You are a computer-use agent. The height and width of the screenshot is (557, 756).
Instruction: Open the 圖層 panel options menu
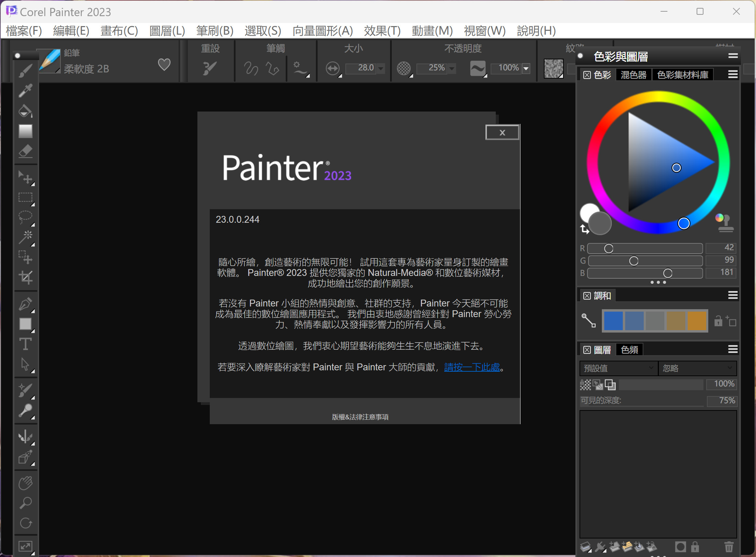click(x=733, y=349)
